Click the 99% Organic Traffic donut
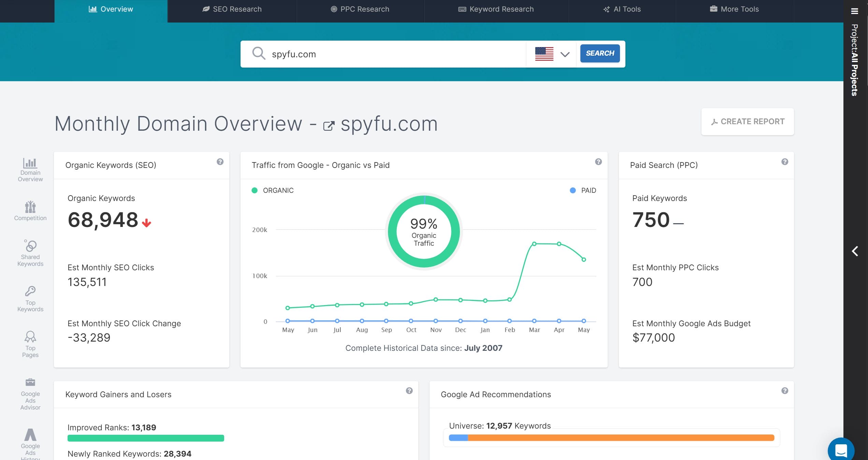Screen dimensions: 868x460 [x=424, y=231]
